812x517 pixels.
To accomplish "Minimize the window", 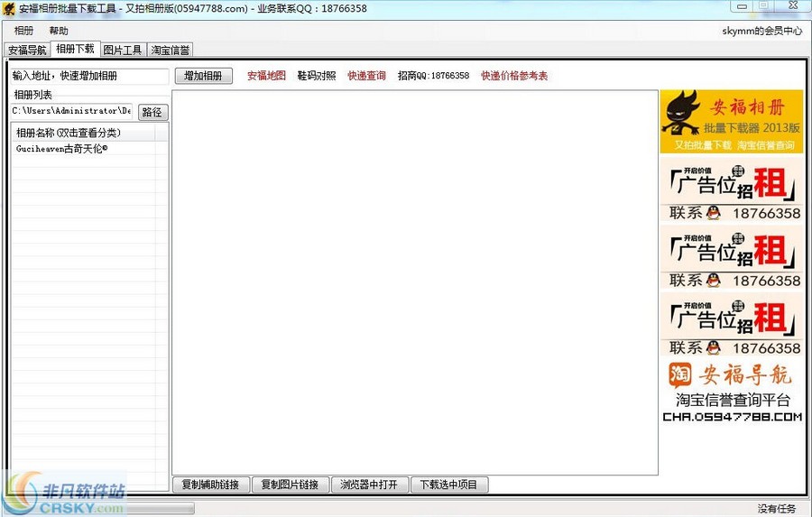I will [743, 6].
